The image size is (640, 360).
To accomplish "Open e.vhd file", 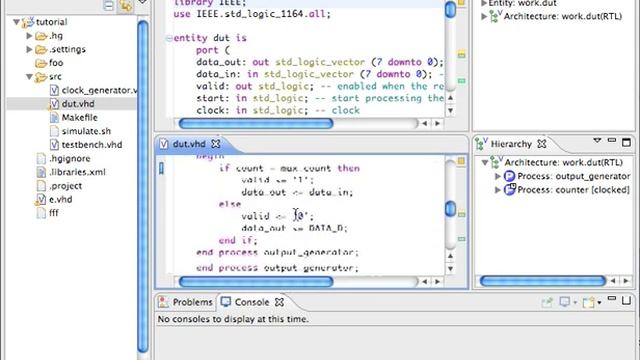I will pyautogui.click(x=60, y=200).
